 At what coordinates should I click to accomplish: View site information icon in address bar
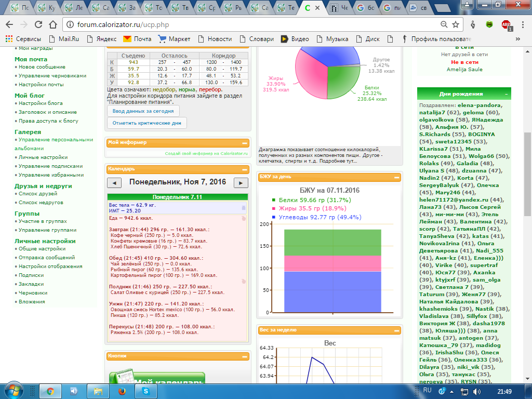click(x=70, y=24)
